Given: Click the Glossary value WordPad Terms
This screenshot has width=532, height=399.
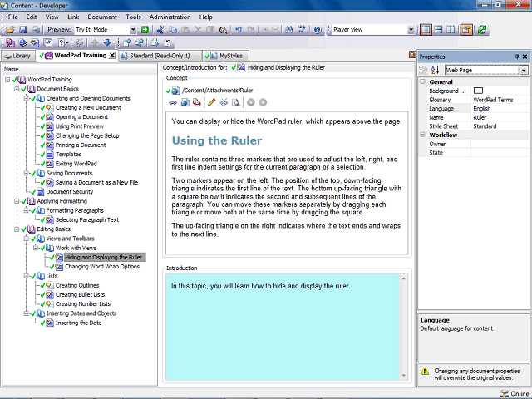Looking at the screenshot, I should (493, 100).
